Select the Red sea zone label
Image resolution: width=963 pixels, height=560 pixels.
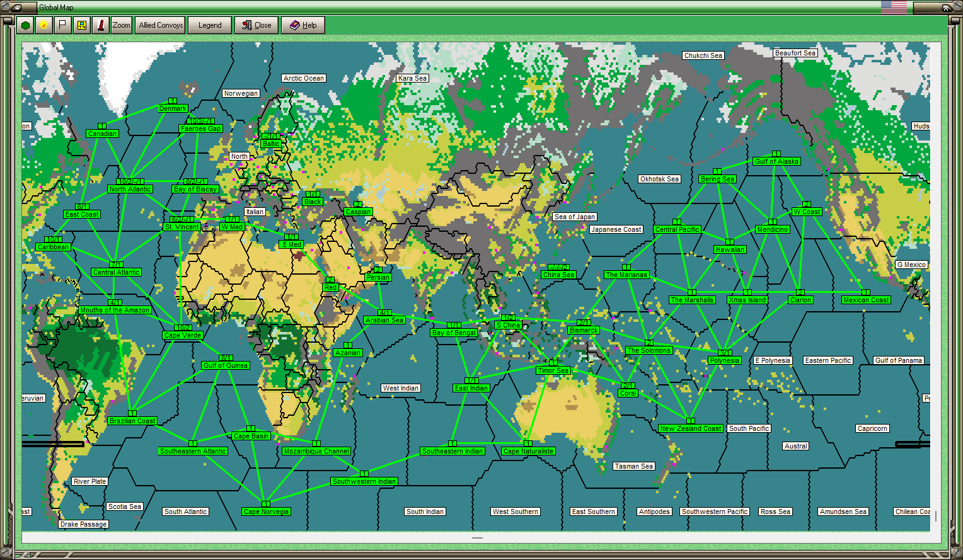(330, 287)
